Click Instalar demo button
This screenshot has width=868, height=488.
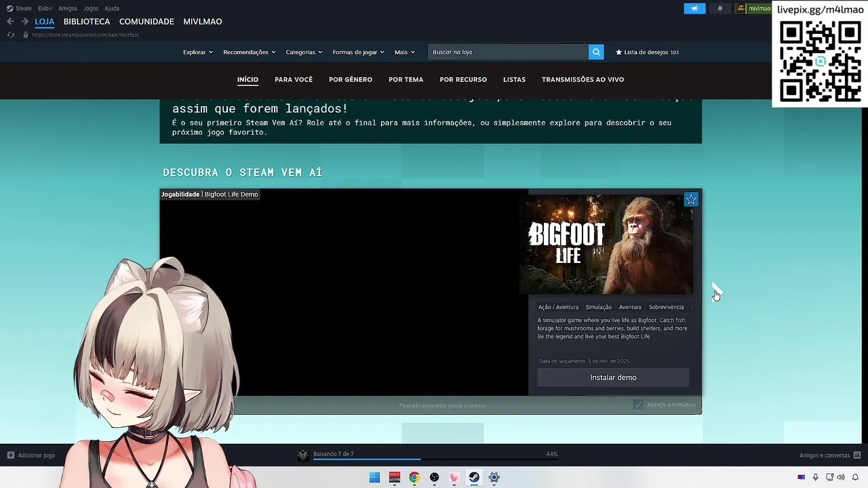coord(613,378)
